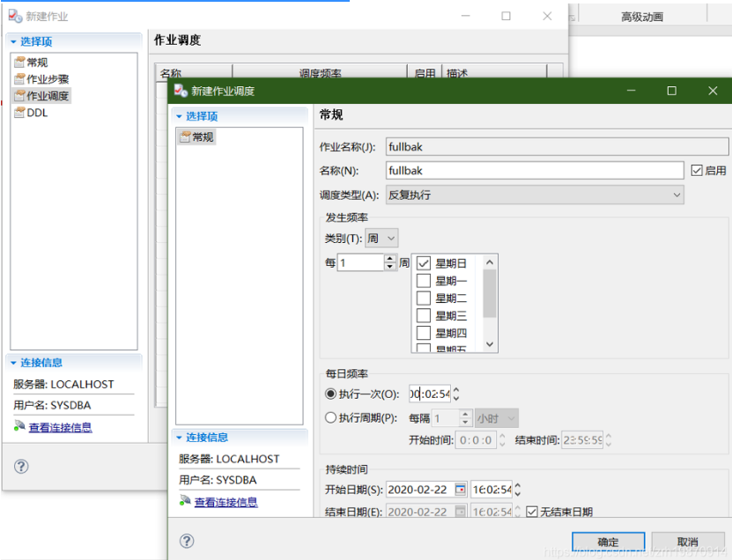
Task: Click the 每隔 interval number field
Action: 446,418
